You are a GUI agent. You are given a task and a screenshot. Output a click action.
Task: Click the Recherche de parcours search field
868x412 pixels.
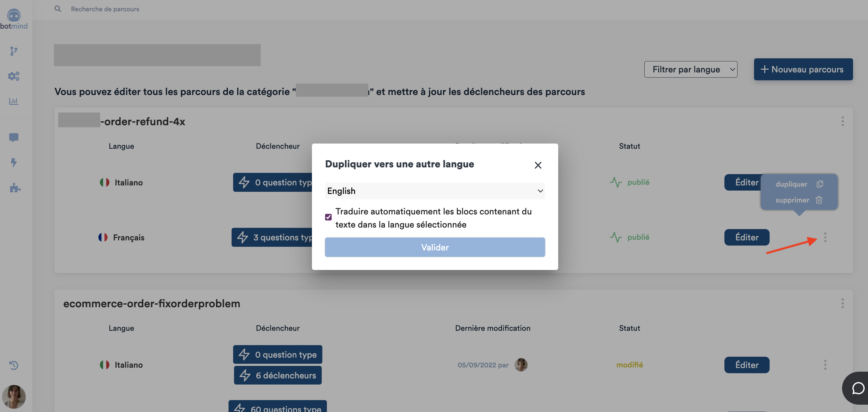[x=105, y=9]
